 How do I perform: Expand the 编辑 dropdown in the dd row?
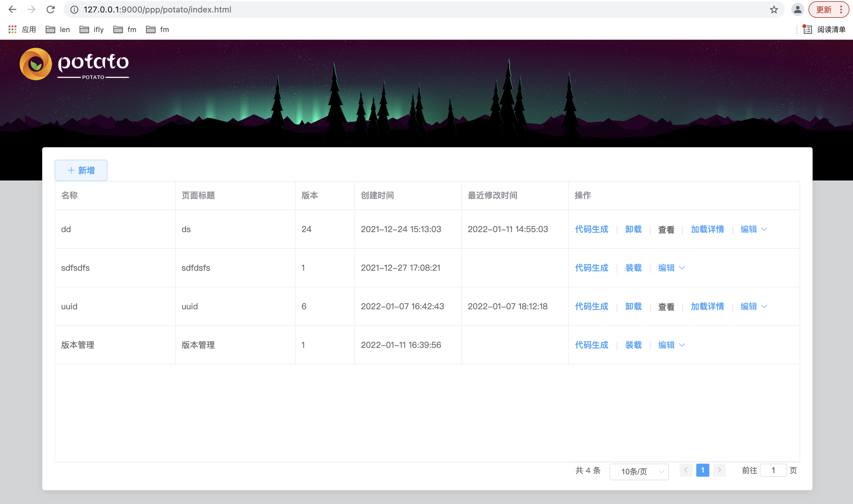tap(754, 229)
